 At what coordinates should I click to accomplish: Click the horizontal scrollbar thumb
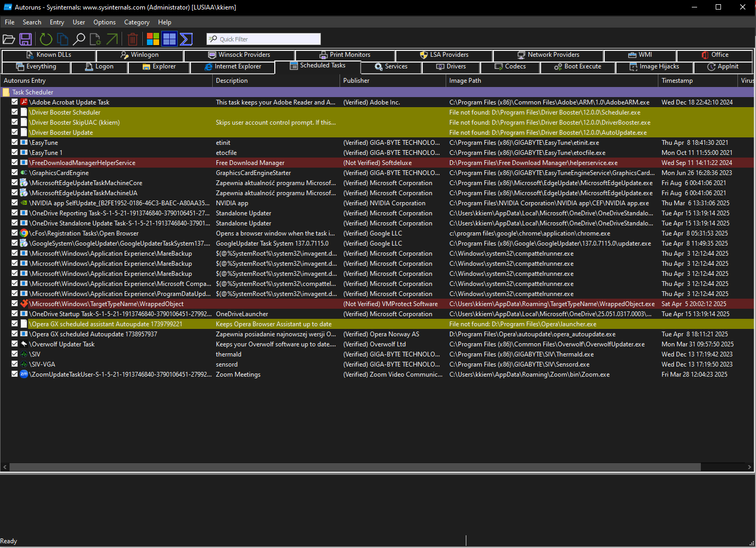pos(355,467)
